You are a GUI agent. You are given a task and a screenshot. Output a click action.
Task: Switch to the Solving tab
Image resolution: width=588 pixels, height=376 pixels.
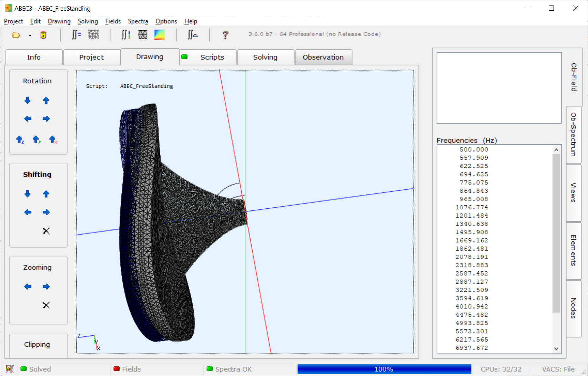click(x=265, y=57)
